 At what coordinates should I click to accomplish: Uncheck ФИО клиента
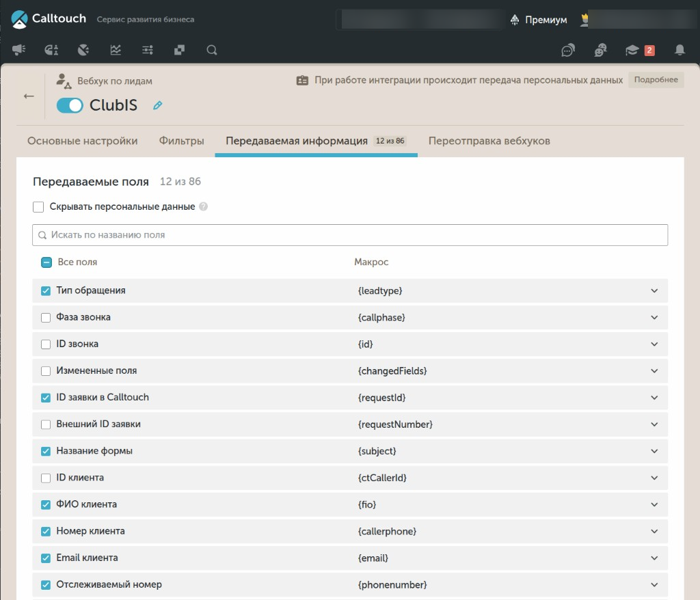coord(46,504)
